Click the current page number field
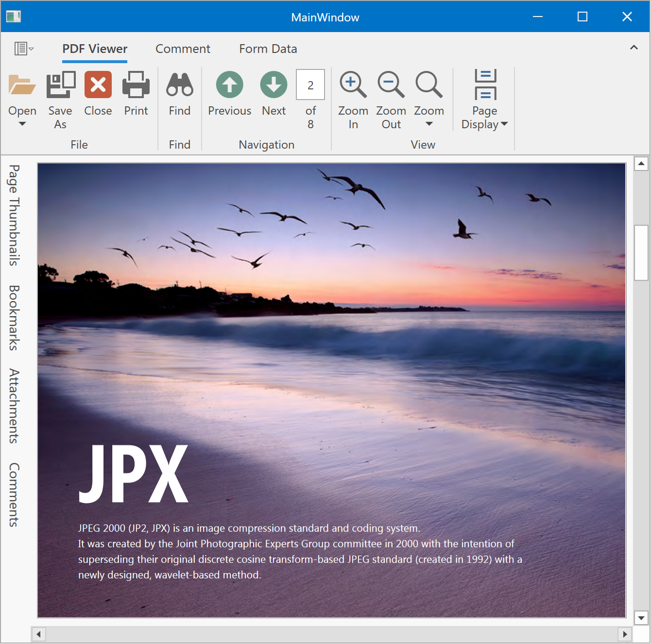 pyautogui.click(x=310, y=85)
